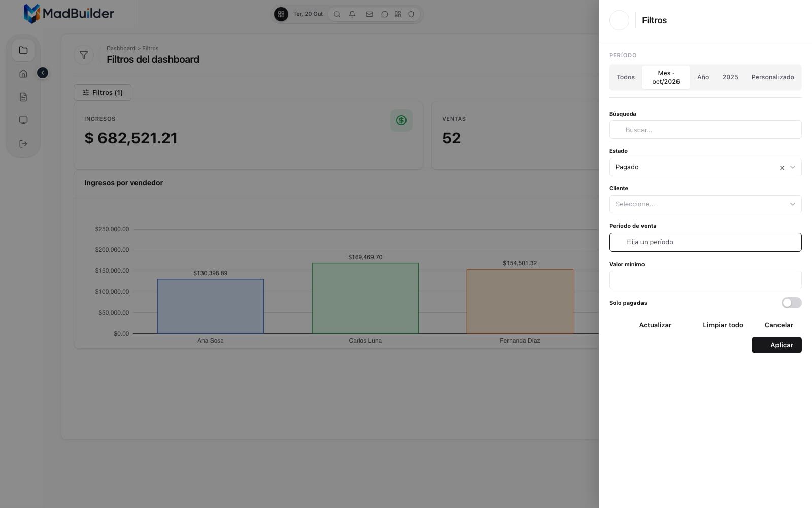Image resolution: width=812 pixels, height=508 pixels.
Task: Select the Año period tab
Action: coord(703,77)
